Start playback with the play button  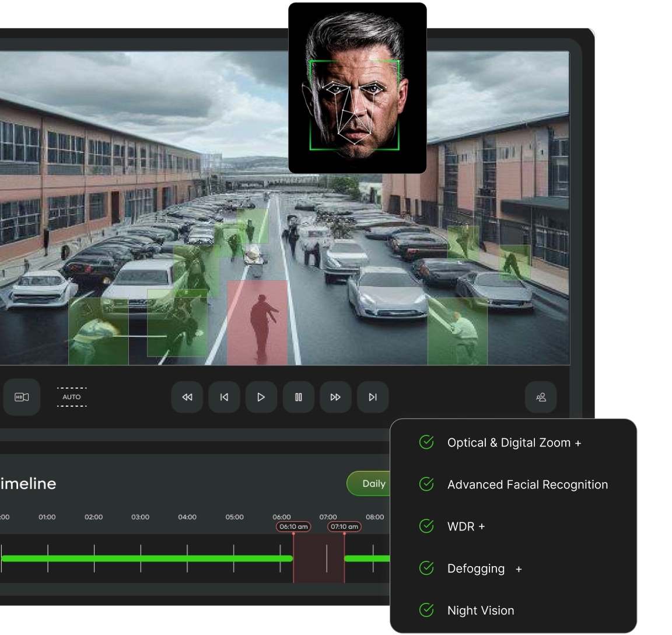tap(261, 397)
